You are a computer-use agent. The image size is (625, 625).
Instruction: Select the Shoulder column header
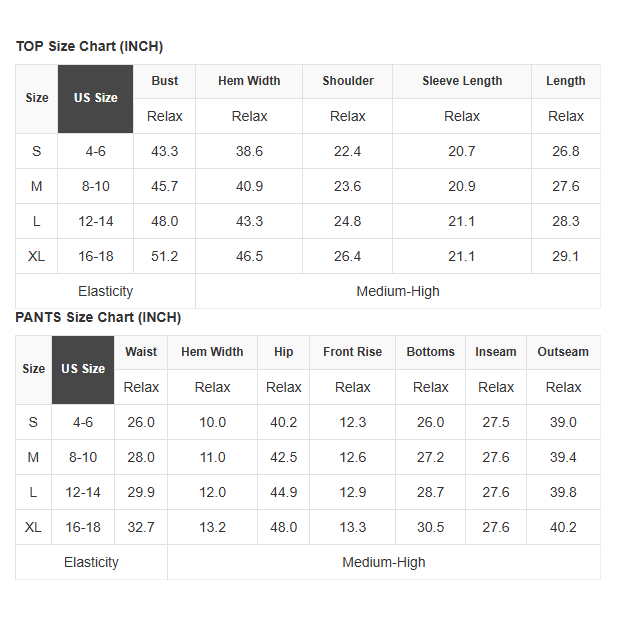pyautogui.click(x=348, y=81)
